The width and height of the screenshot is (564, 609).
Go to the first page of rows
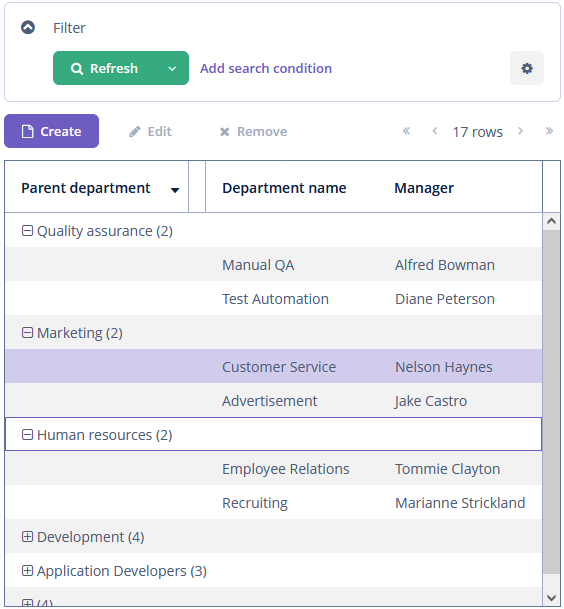[406, 131]
